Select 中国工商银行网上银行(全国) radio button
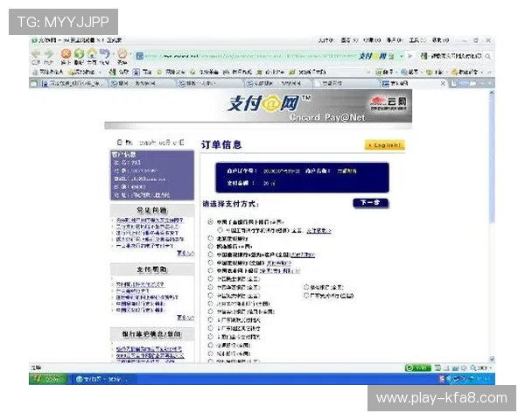The image size is (525, 420). (x=210, y=221)
